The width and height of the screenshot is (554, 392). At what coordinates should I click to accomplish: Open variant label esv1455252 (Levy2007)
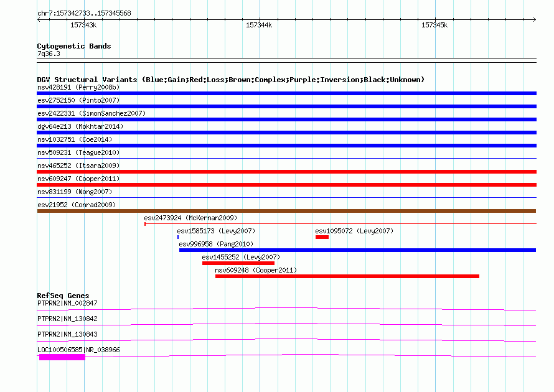tap(241, 257)
